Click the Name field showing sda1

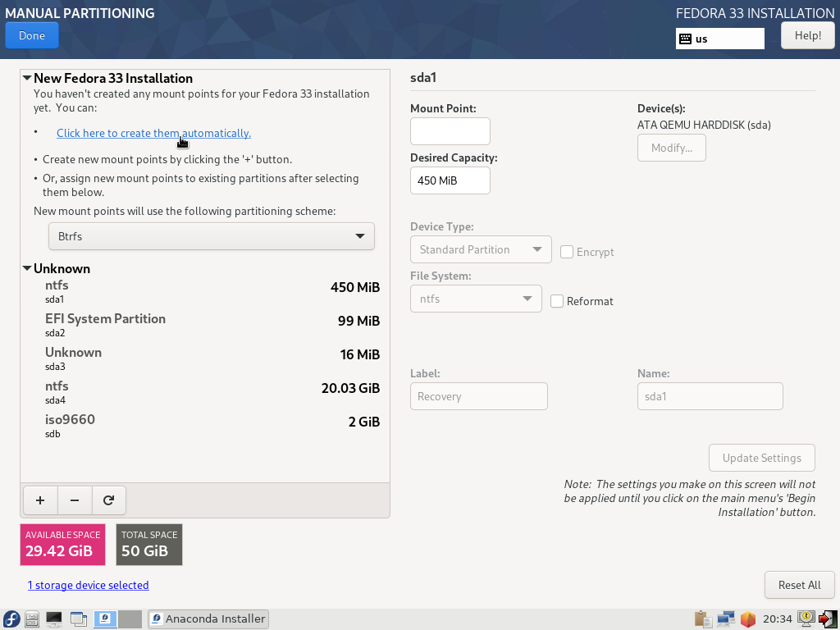click(710, 396)
